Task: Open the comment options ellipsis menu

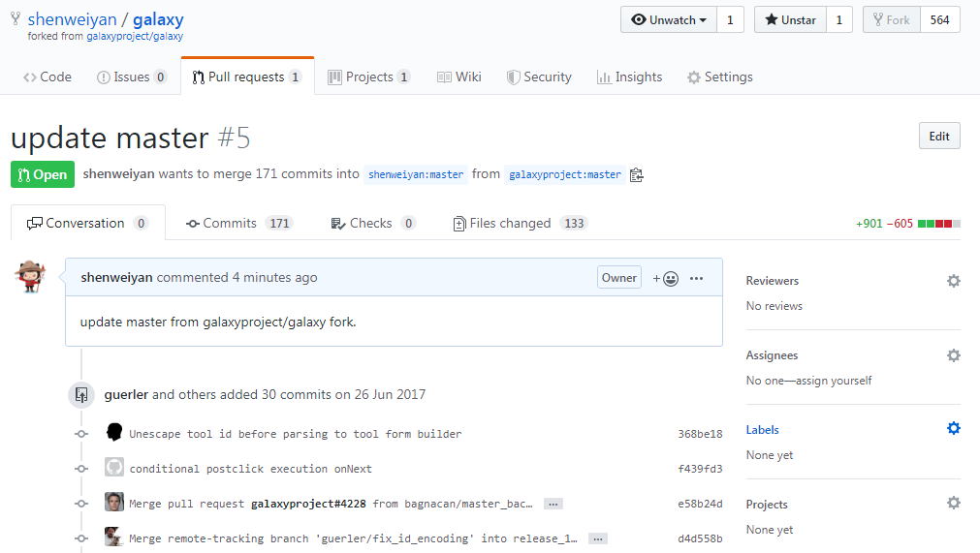Action: [697, 278]
